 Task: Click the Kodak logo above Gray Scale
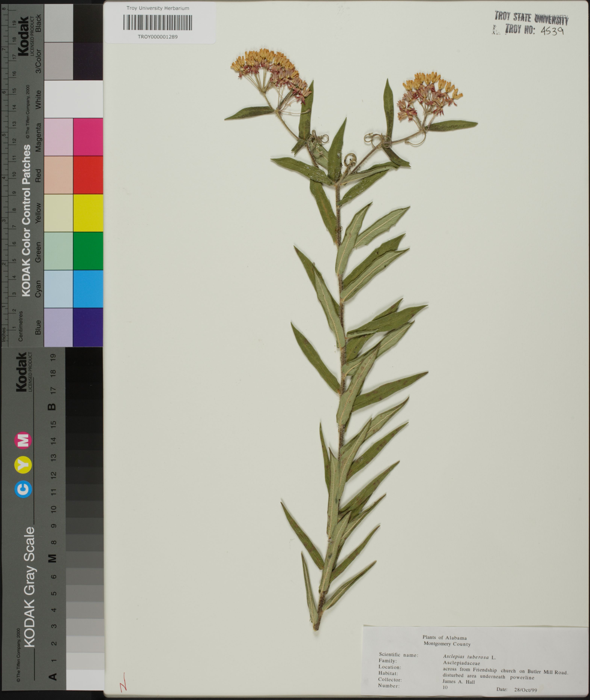coord(21,372)
